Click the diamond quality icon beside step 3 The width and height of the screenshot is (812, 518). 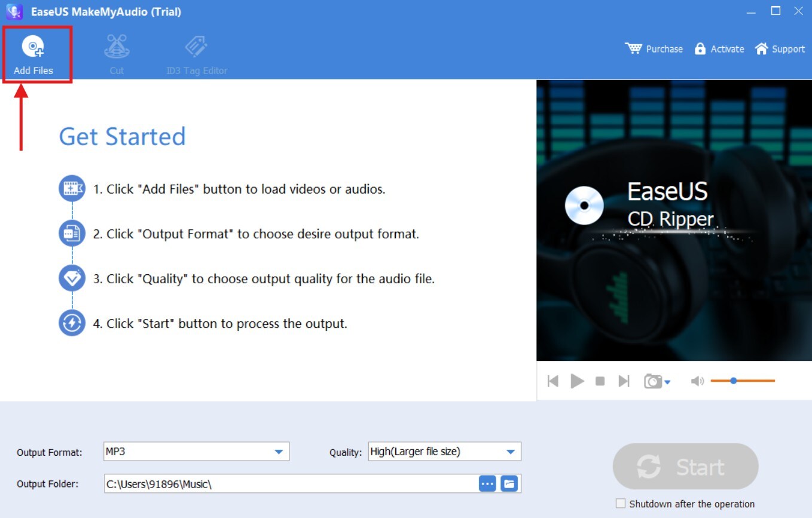pyautogui.click(x=72, y=278)
